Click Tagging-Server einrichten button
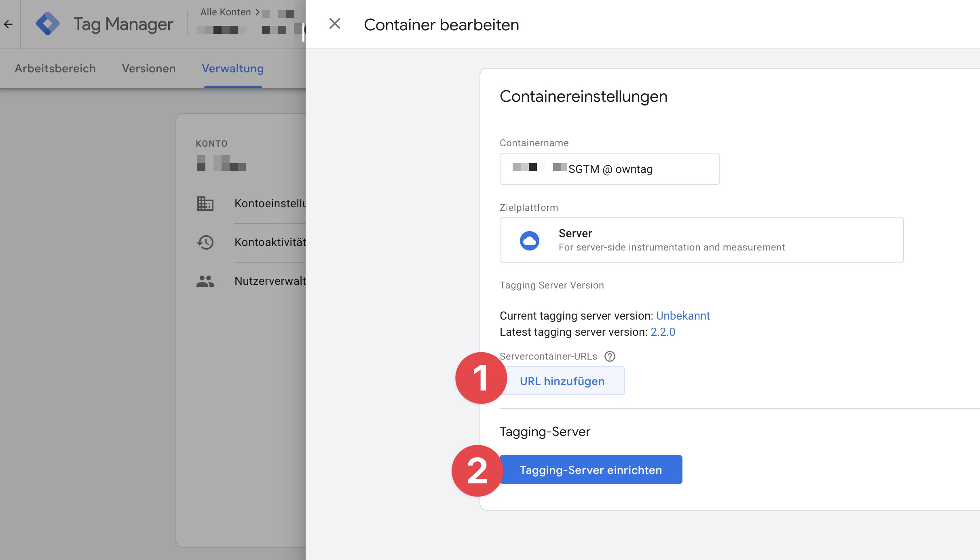 (x=591, y=470)
